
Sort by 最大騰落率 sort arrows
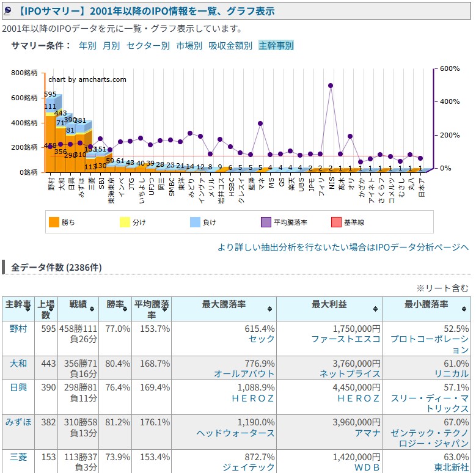click(x=269, y=309)
